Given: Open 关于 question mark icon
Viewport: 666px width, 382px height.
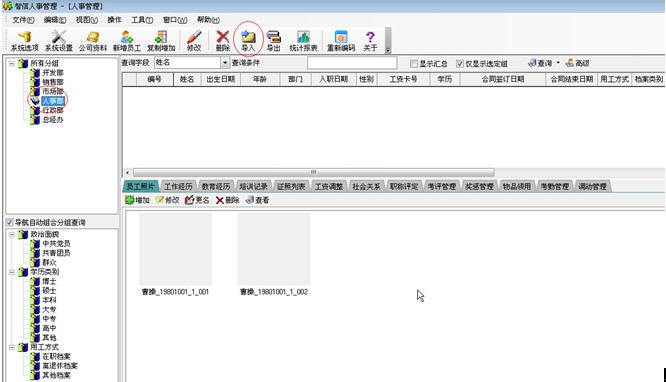Looking at the screenshot, I should [370, 41].
